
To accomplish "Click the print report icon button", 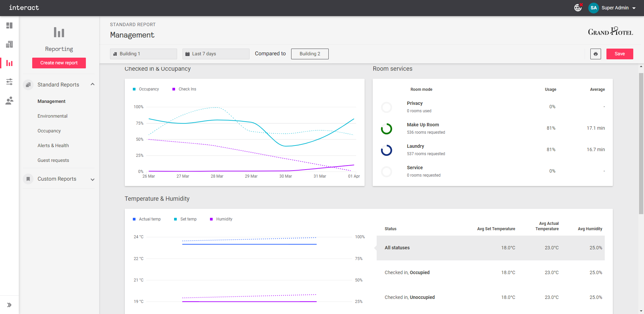I will [596, 54].
